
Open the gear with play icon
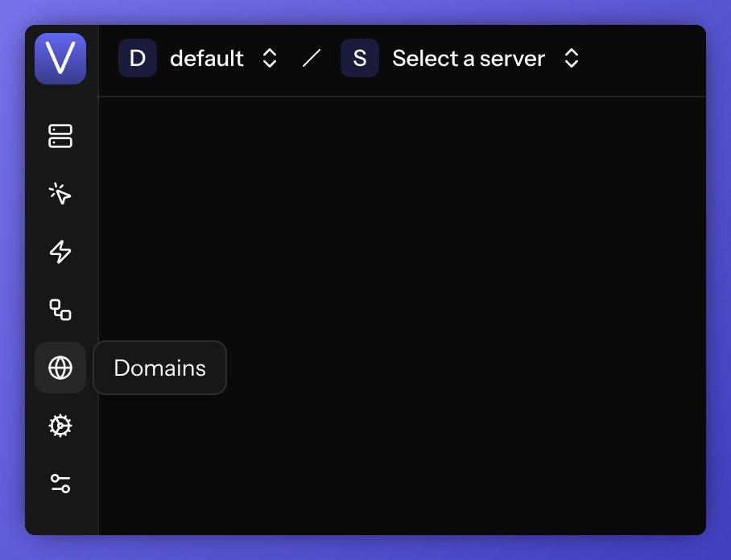point(60,426)
